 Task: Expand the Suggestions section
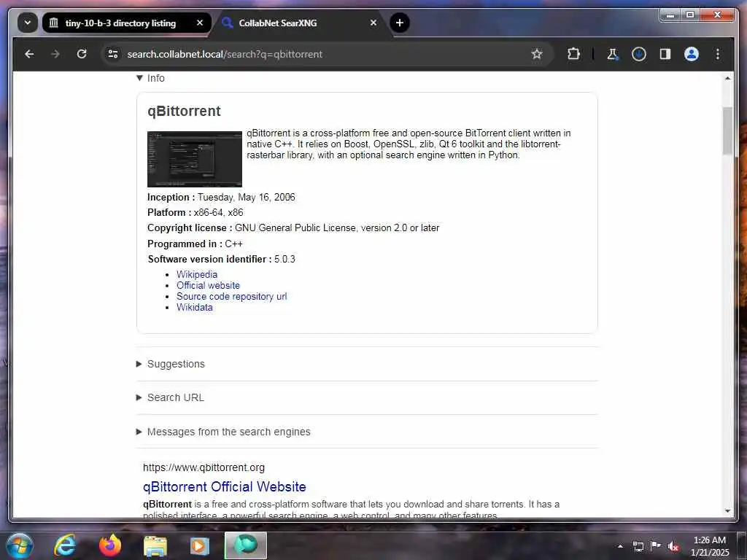[x=171, y=364]
